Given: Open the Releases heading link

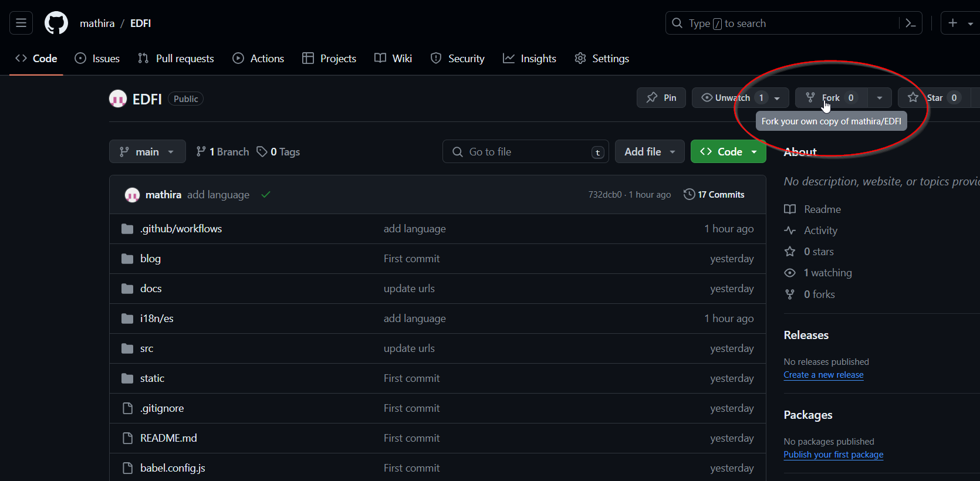Looking at the screenshot, I should [x=806, y=335].
